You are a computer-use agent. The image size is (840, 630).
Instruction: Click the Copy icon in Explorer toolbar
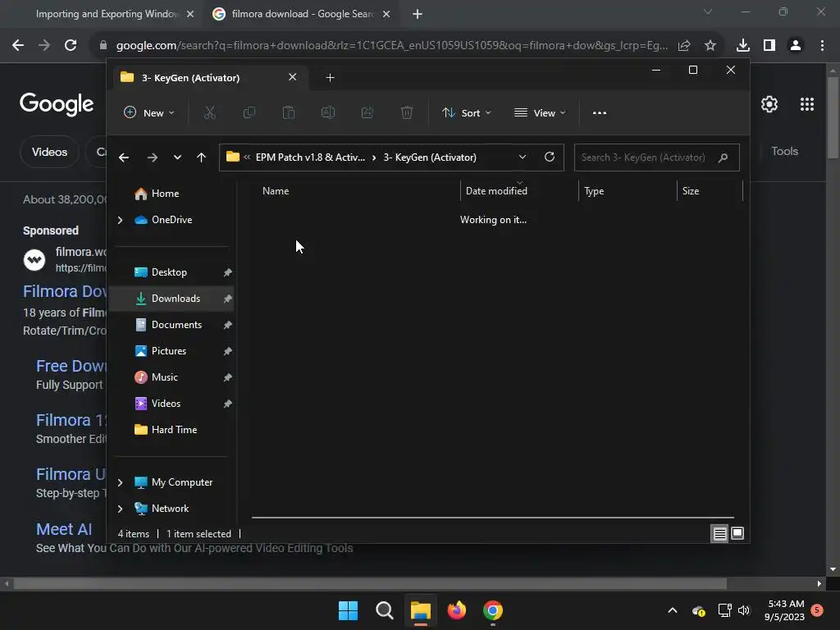pyautogui.click(x=249, y=112)
